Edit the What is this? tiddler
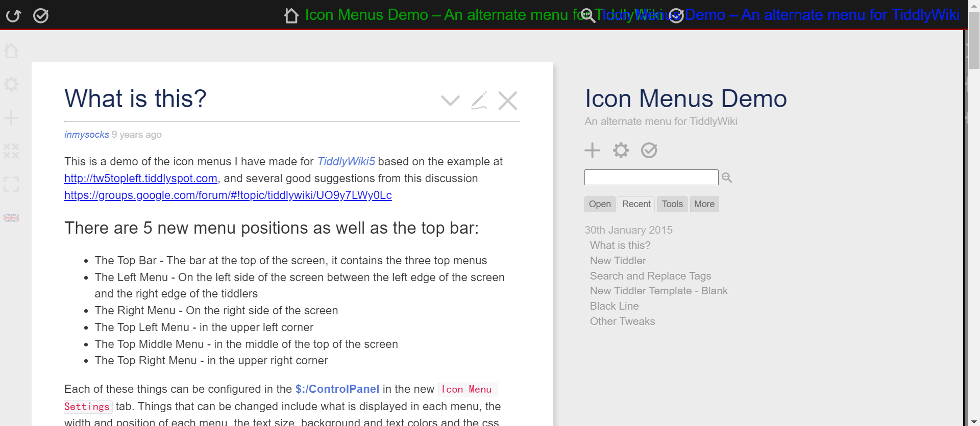This screenshot has height=426, width=980. point(479,101)
